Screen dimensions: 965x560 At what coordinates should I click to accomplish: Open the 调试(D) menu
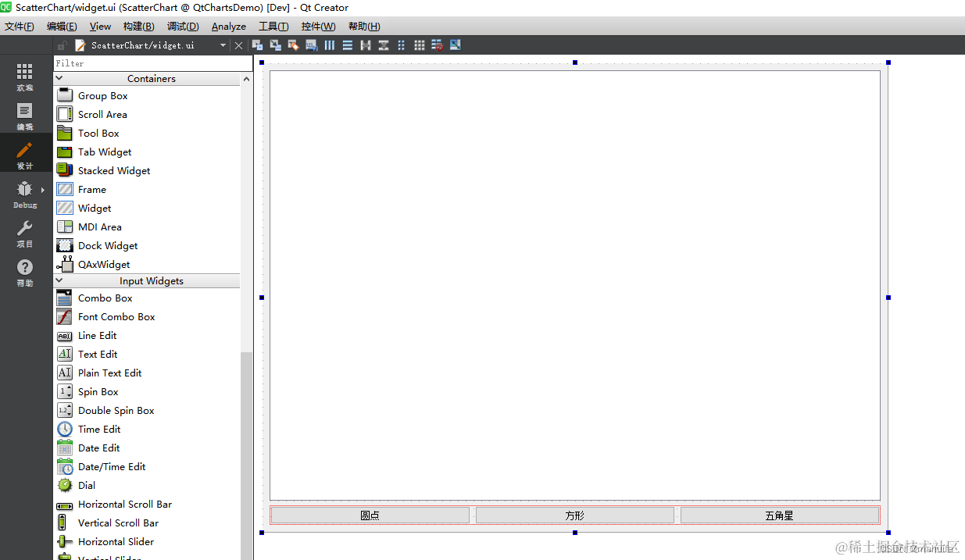coord(183,27)
